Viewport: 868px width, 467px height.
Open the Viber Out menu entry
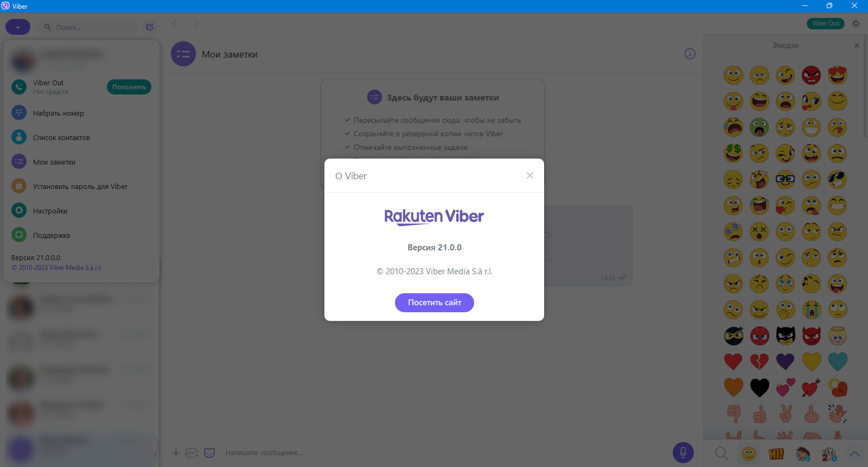[x=48, y=87]
